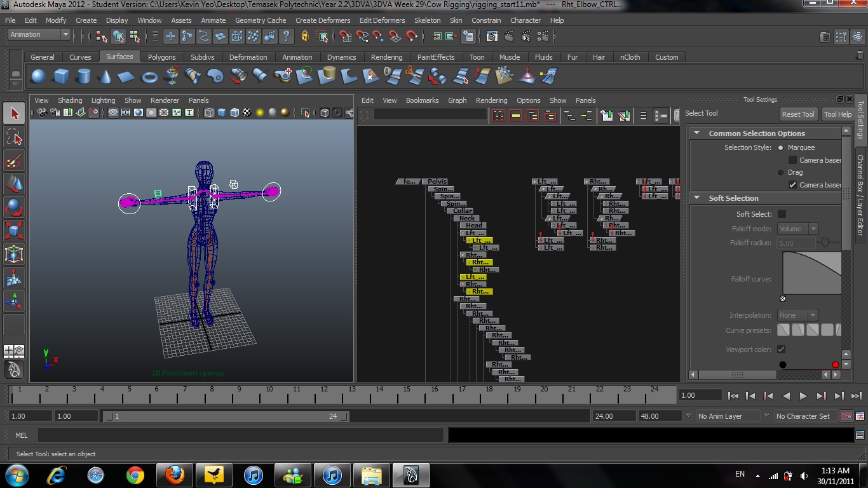
Task: Click the snap to grids icon
Action: [x=344, y=36]
